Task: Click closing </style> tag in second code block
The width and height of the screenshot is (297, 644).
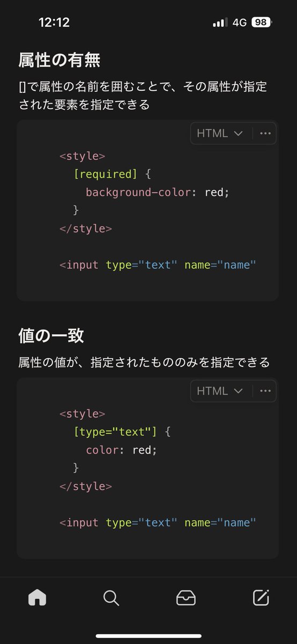Action: tap(86, 486)
